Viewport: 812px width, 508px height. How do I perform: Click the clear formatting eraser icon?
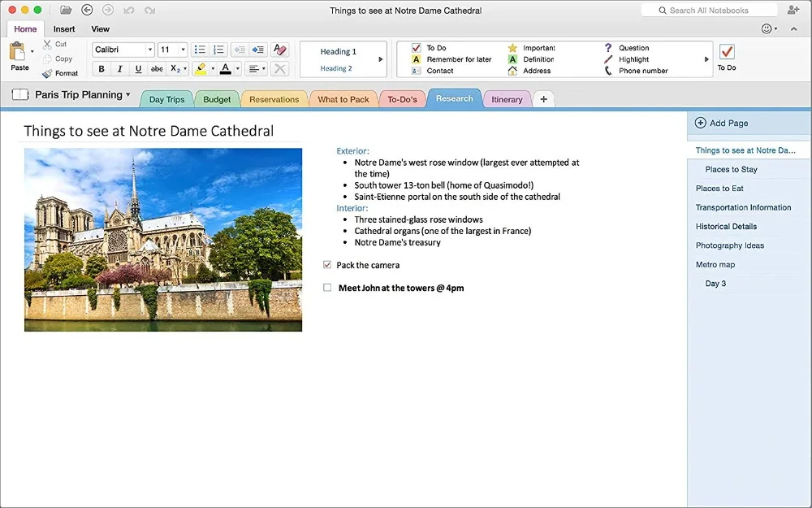(279, 50)
